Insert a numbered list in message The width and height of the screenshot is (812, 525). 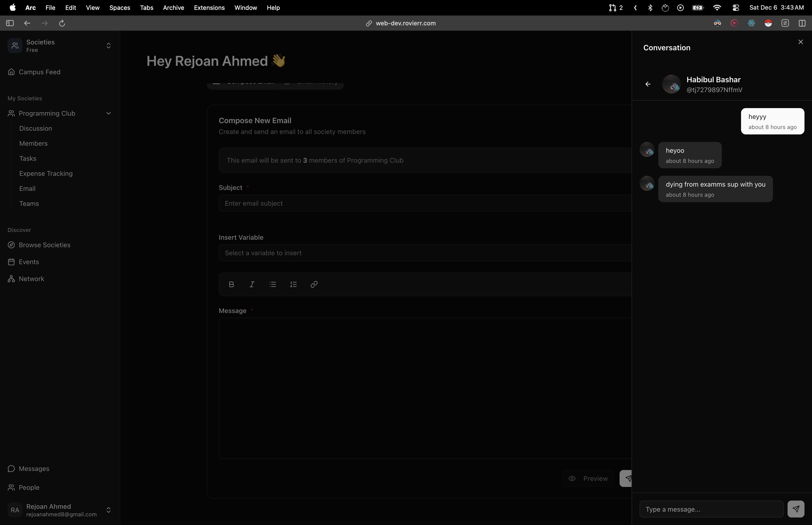(x=293, y=284)
